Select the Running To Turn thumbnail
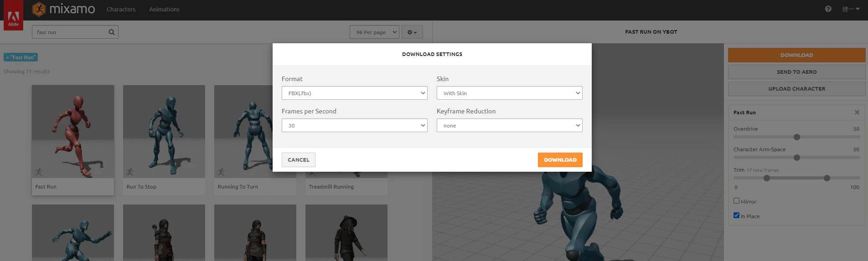 (x=243, y=132)
